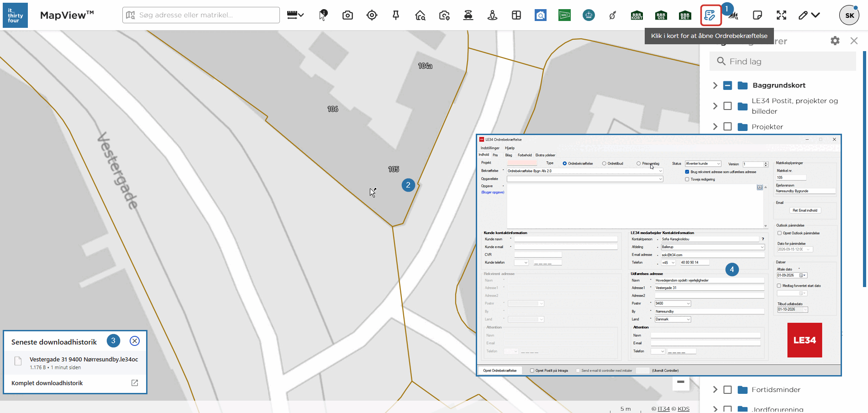The image size is (868, 413).
Task: Check Opret Postit på Intragis
Action: [x=532, y=371]
